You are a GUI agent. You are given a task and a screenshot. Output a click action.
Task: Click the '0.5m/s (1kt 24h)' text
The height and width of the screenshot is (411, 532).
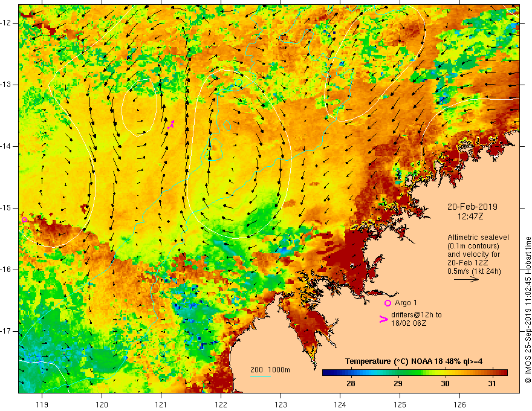474,271
